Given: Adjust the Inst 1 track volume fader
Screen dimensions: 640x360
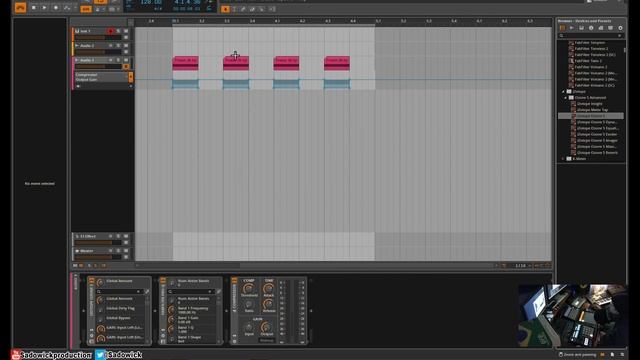Looking at the screenshot, I should [x=98, y=38].
